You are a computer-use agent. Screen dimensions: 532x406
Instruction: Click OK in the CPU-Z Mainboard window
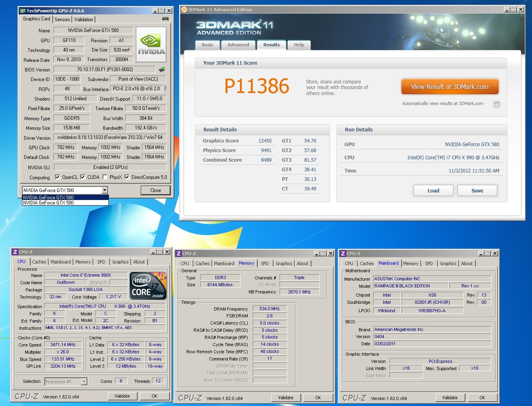pyautogui.click(x=482, y=398)
